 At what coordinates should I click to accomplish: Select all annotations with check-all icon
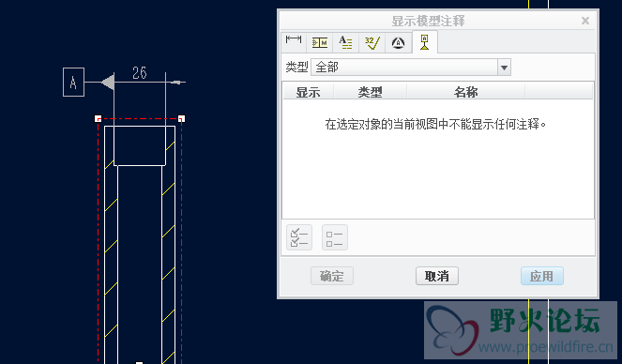(x=299, y=237)
